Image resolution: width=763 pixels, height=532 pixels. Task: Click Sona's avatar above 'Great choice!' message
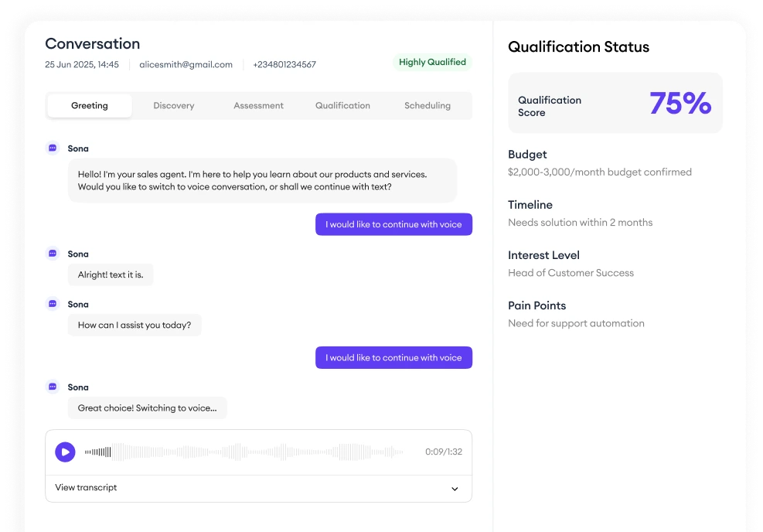click(53, 387)
